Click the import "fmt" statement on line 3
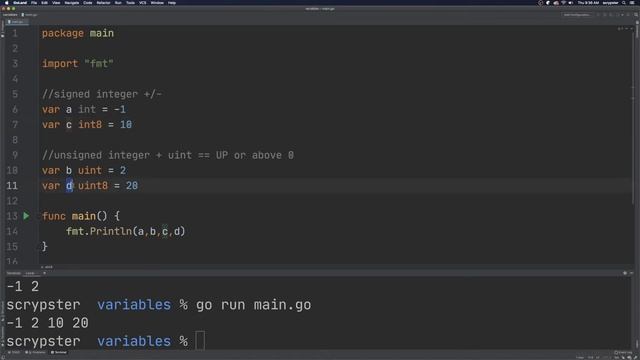 pos(78,64)
